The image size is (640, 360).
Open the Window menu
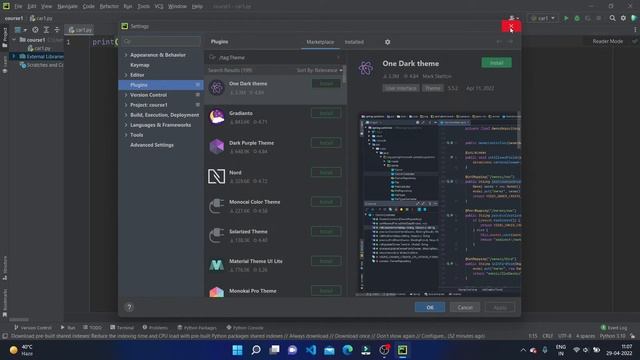(177, 7)
